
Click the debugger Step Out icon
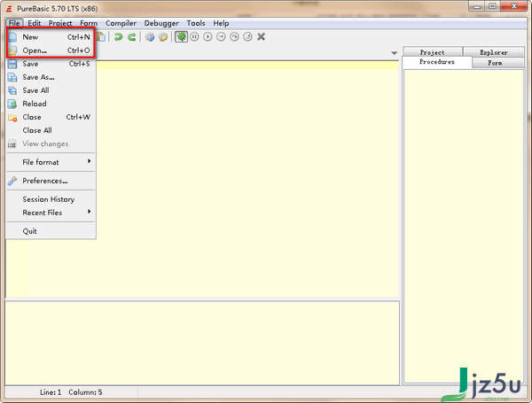click(247, 36)
